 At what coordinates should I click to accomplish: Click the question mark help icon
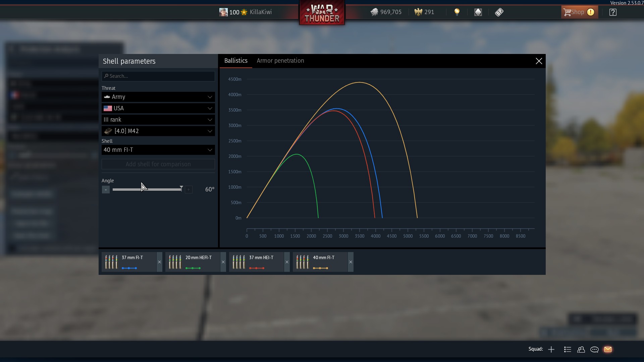click(x=613, y=12)
